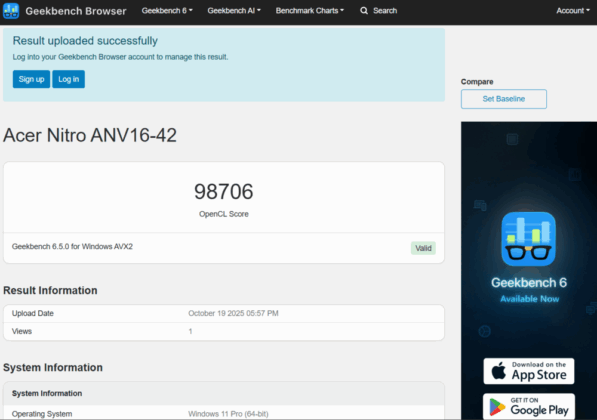The height and width of the screenshot is (420, 597).
Task: Click the Apple logo on App Store badge
Action: (x=498, y=370)
